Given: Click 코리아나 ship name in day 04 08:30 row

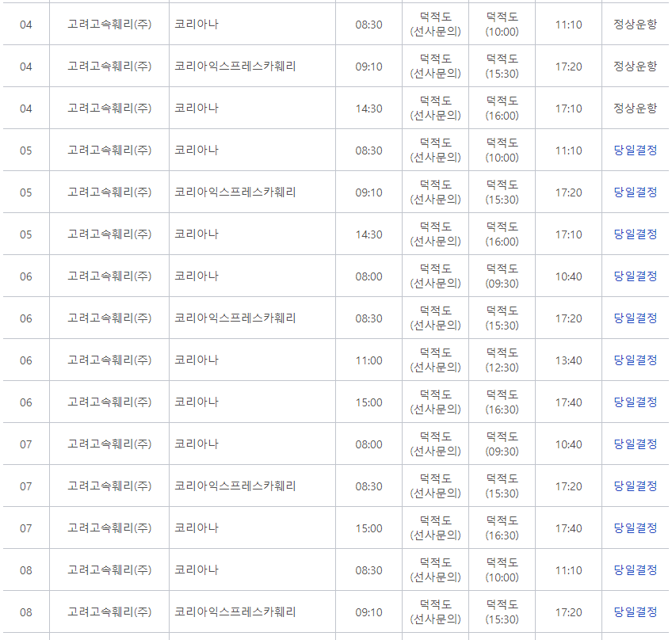Looking at the screenshot, I should (197, 25).
